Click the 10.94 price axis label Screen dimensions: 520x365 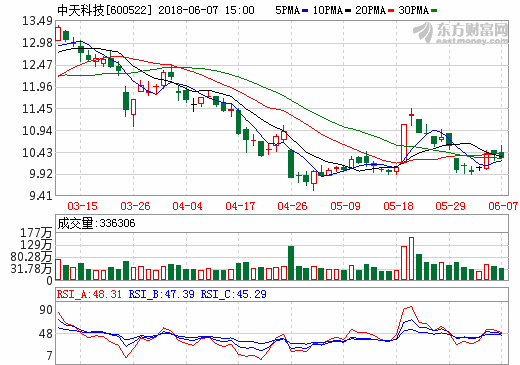click(x=37, y=131)
